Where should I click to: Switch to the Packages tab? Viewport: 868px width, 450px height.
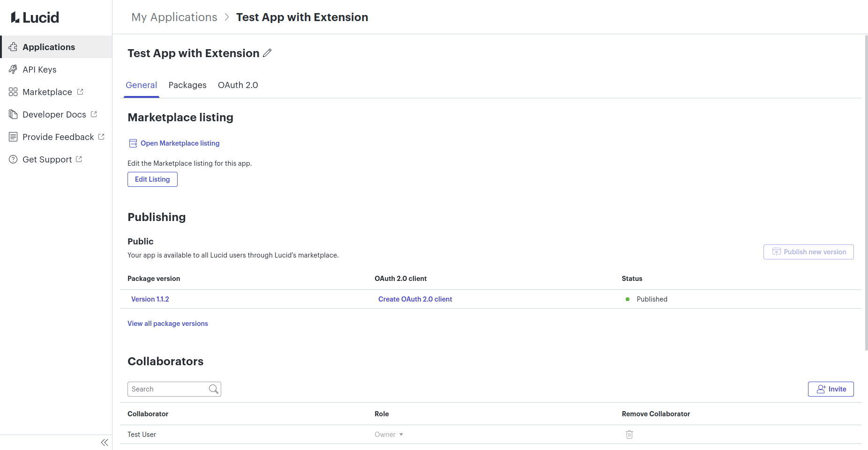point(187,85)
